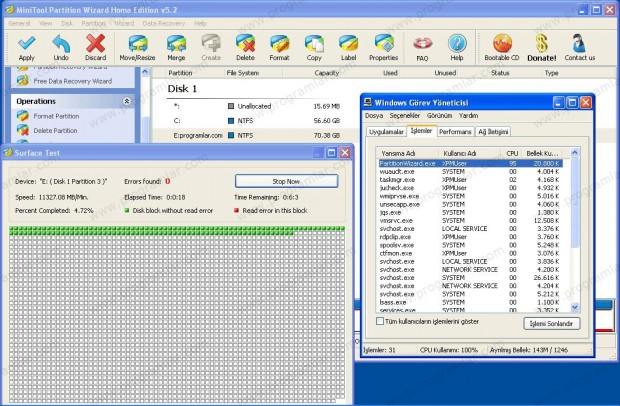Open the Data Recovery menu
This screenshot has width=620, height=406.
(x=164, y=23)
